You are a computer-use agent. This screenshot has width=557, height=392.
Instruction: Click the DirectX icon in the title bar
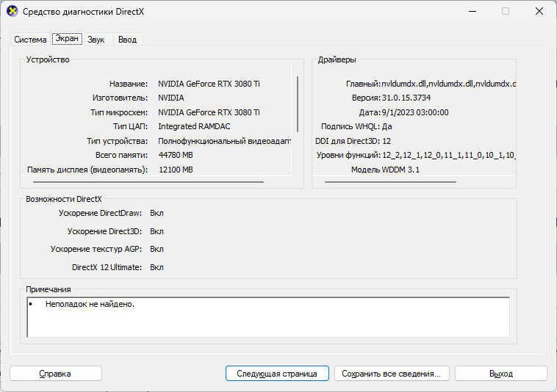[x=12, y=11]
